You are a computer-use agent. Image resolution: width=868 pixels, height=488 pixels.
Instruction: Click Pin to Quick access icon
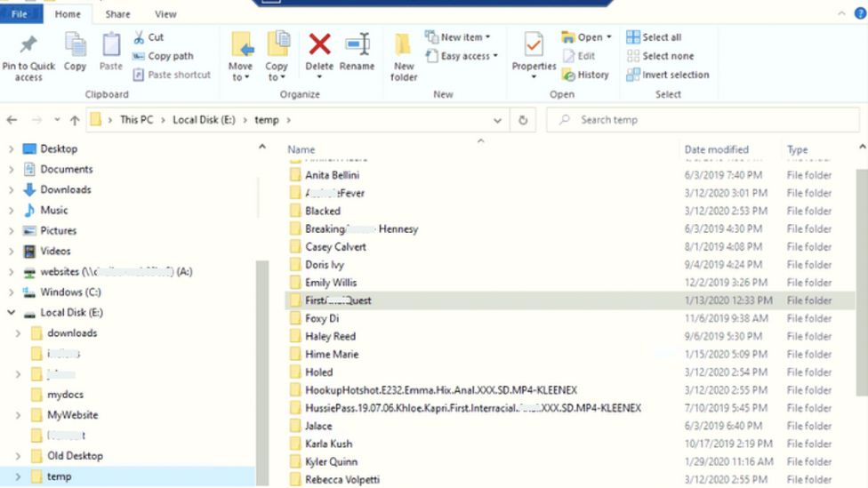[28, 44]
